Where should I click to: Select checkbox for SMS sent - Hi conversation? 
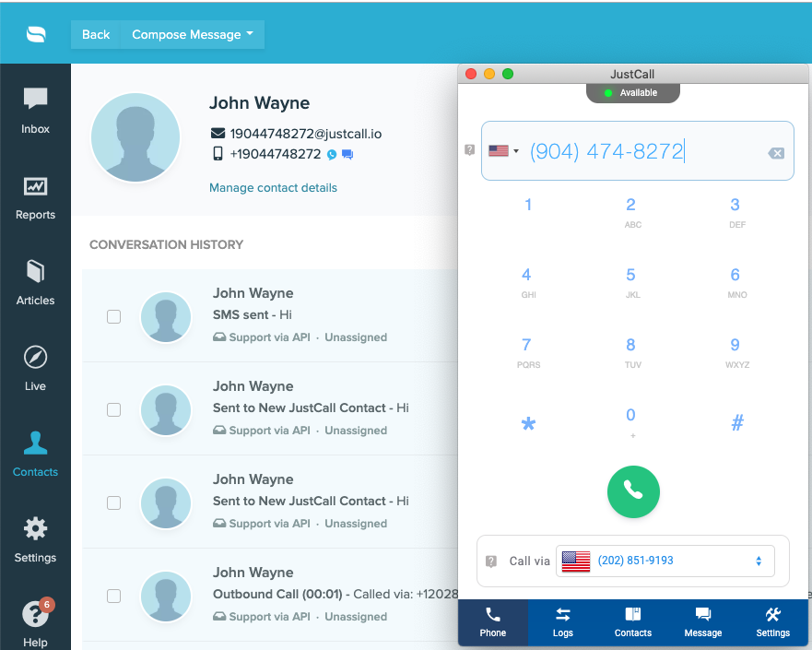tap(114, 316)
